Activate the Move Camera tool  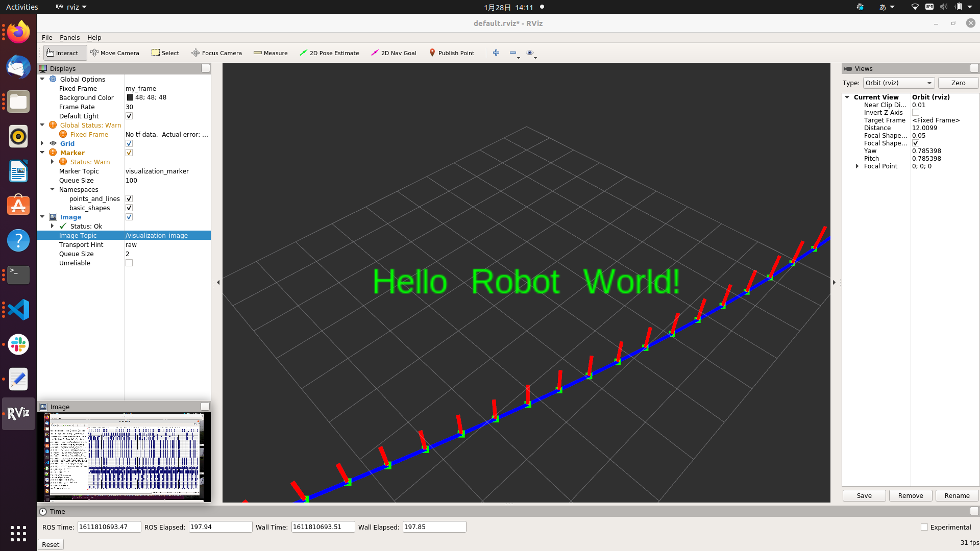tap(115, 53)
